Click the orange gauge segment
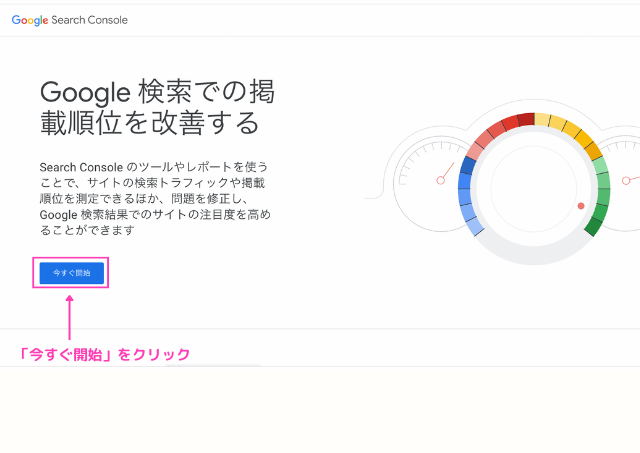The width and height of the screenshot is (640, 453). (593, 151)
